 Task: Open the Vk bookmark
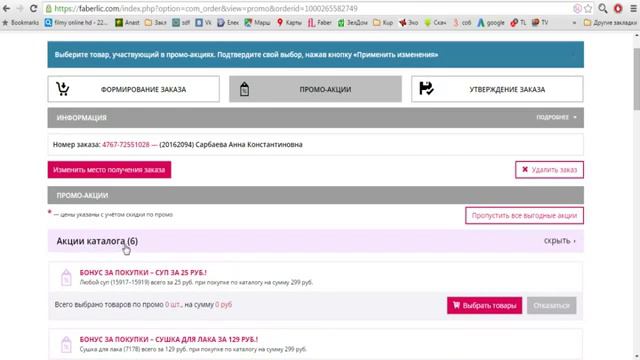click(203, 23)
